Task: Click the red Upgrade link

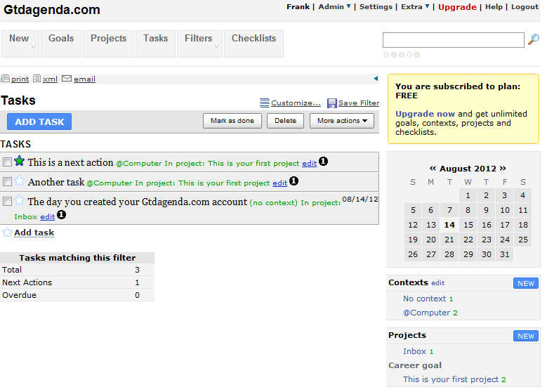Action: click(x=457, y=7)
